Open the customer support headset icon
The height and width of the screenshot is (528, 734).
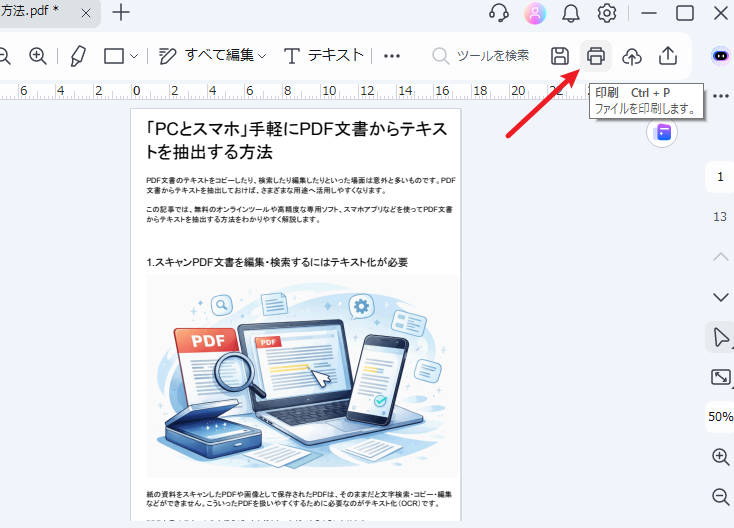(499, 13)
